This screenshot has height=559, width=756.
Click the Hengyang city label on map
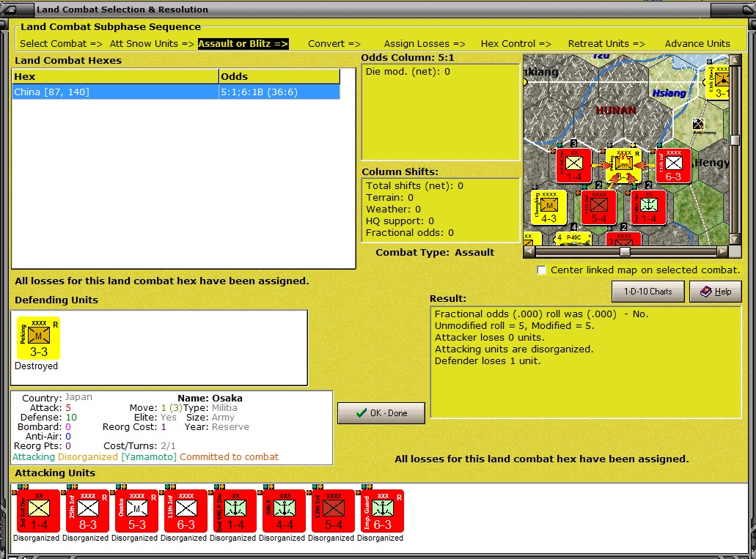point(712,163)
